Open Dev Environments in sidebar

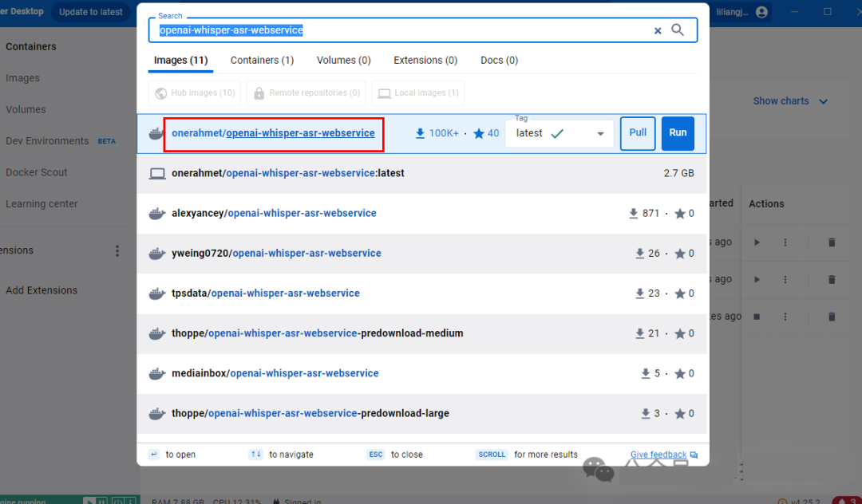(x=47, y=141)
